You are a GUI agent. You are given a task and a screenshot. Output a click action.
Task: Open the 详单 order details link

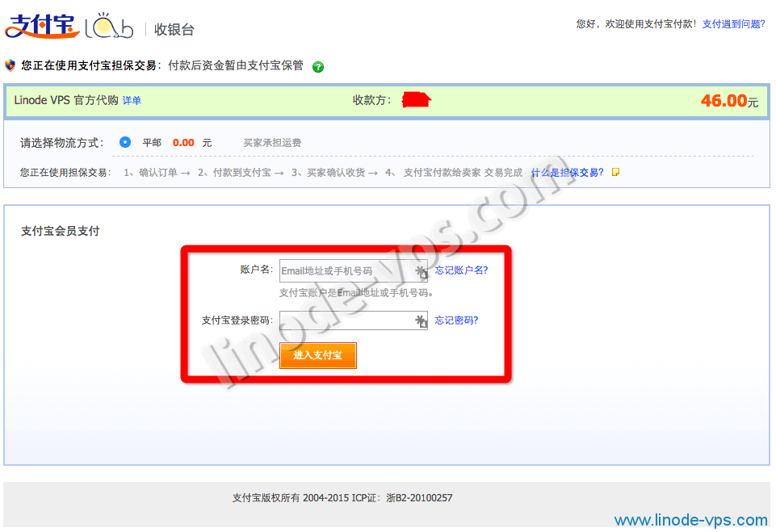[132, 101]
